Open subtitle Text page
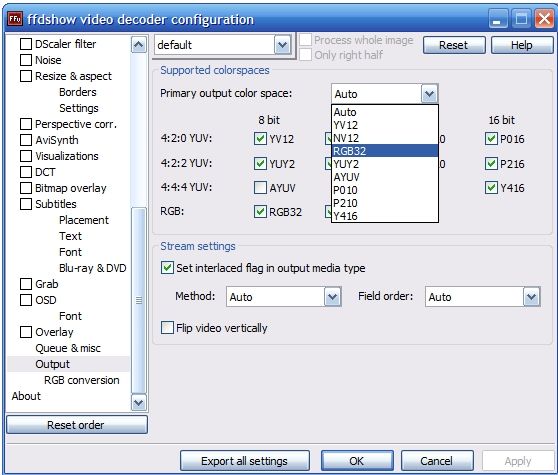This screenshot has height=475, width=558. pos(70,236)
